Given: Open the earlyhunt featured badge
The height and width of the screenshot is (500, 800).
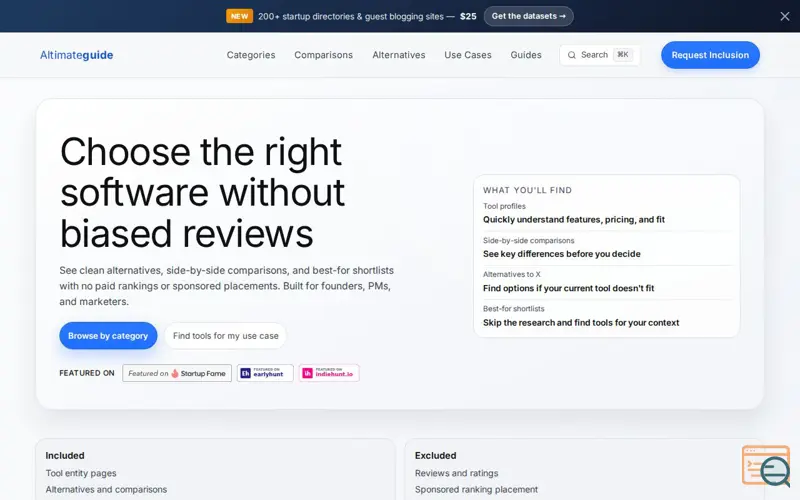Looking at the screenshot, I should [x=265, y=373].
